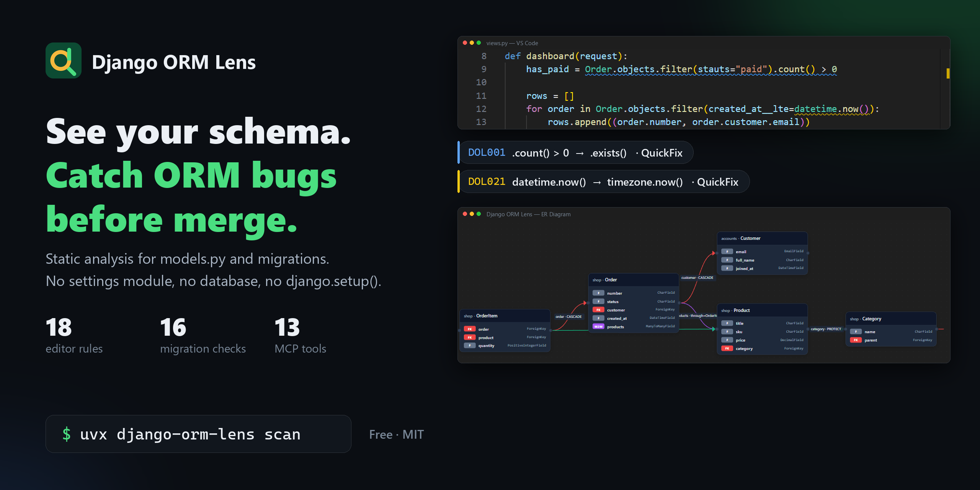Click the F badge beside created_at field
Image resolution: width=980 pixels, height=490 pixels.
click(598, 318)
